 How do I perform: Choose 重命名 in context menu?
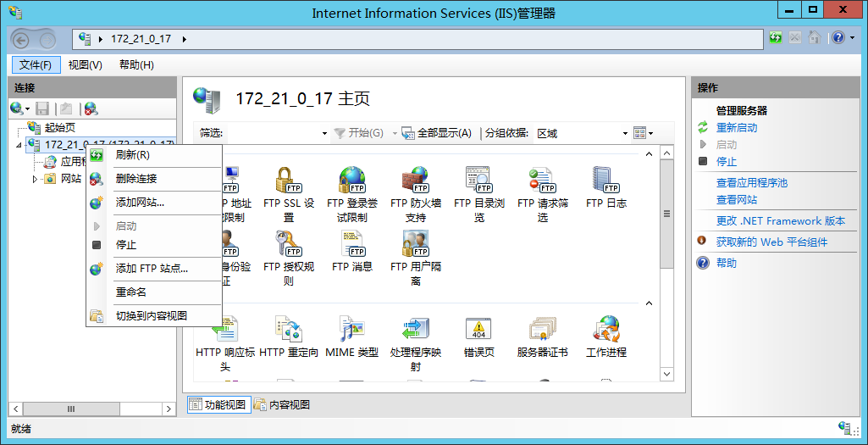tap(154, 292)
